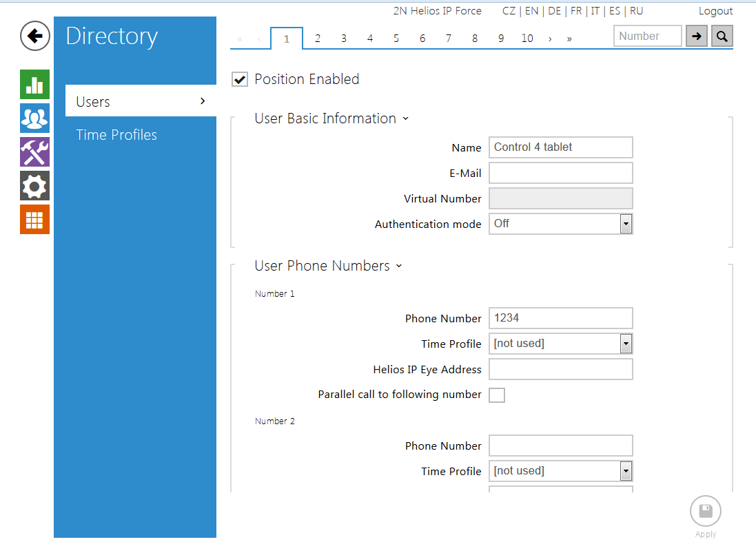
Task: Enable Parallel call to following number
Action: point(496,395)
